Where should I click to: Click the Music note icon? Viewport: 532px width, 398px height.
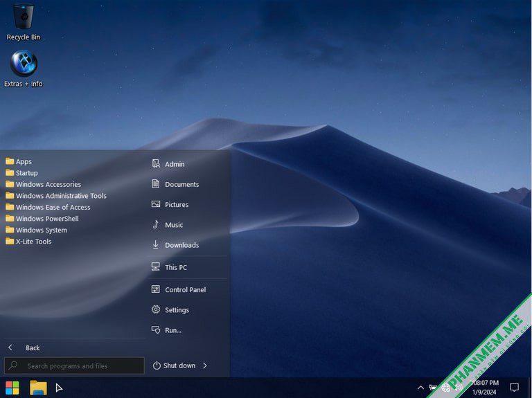click(x=156, y=224)
